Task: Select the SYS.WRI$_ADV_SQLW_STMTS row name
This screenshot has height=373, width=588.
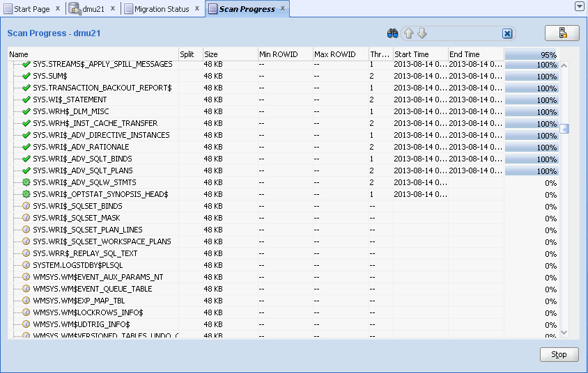Action: [x=84, y=183]
